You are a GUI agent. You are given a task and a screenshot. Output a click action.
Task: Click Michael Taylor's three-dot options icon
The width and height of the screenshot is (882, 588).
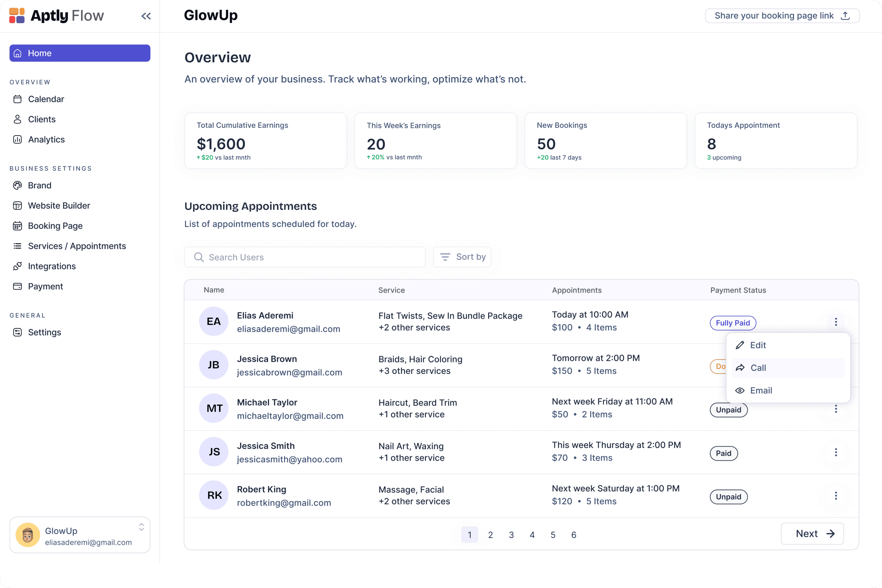pos(835,409)
